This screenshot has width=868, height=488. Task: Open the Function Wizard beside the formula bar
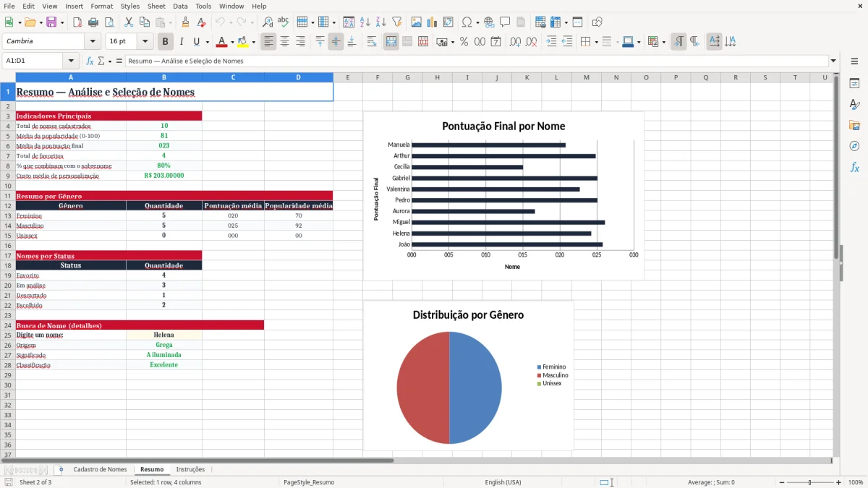(90, 61)
